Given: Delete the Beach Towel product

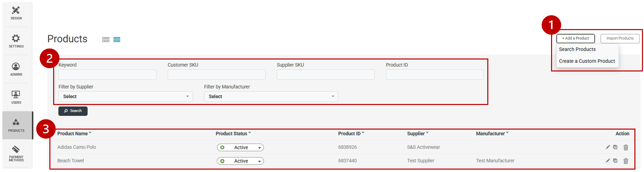Looking at the screenshot, I should (625, 161).
